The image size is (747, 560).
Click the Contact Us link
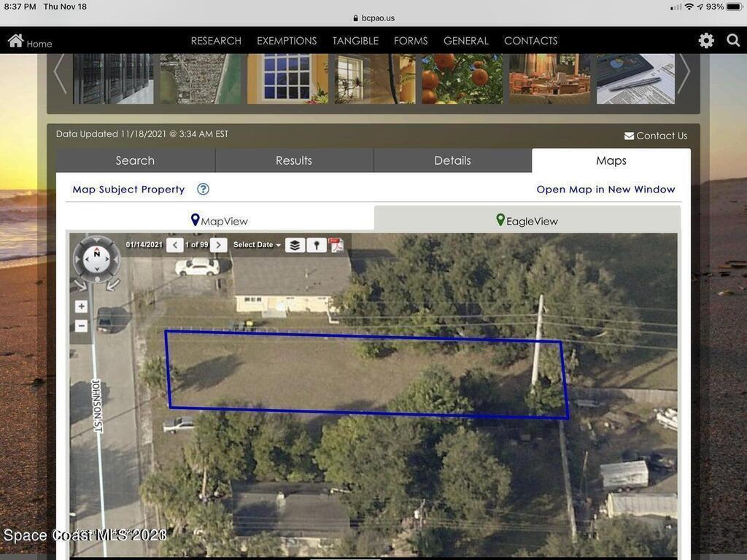coord(656,136)
